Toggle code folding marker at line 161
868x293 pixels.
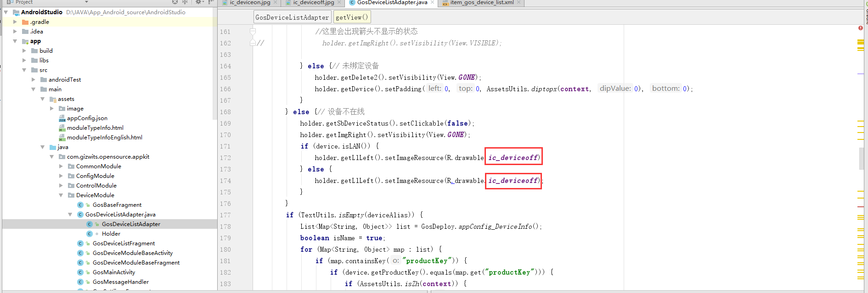tap(253, 32)
